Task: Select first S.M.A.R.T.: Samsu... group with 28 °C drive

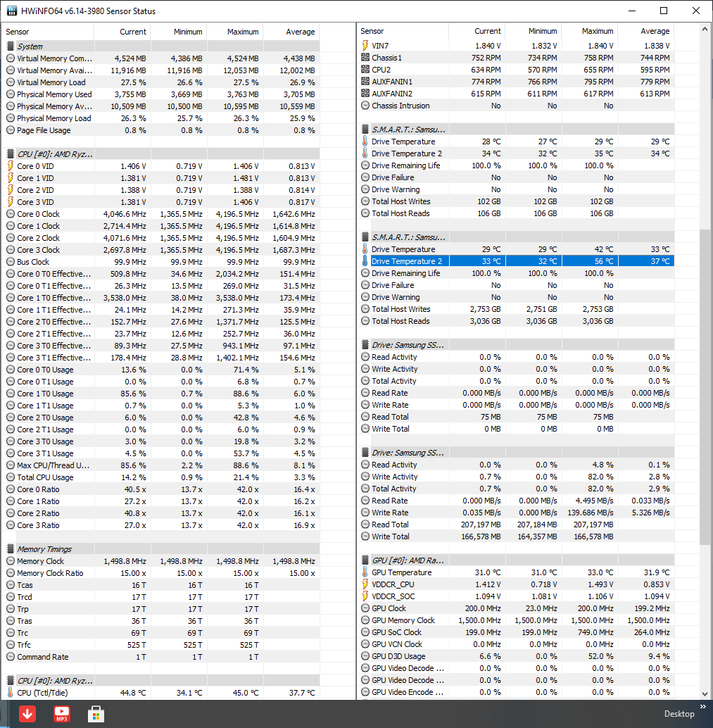Action: pyautogui.click(x=516, y=130)
